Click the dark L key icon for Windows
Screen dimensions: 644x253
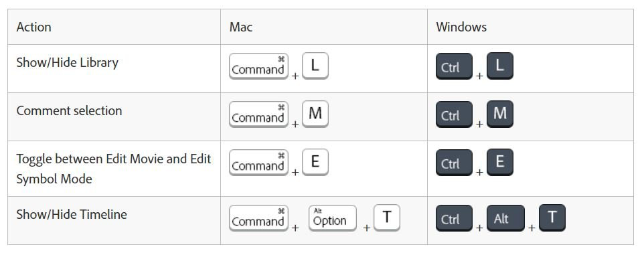500,66
